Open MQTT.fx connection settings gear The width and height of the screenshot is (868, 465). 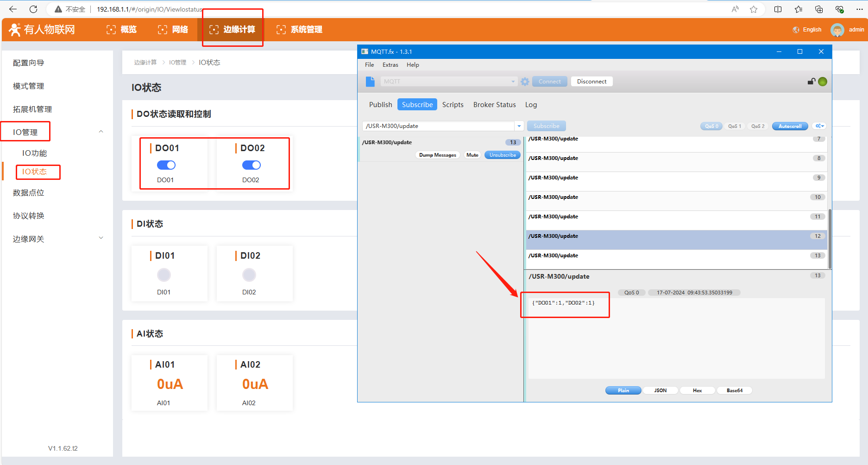tap(524, 82)
